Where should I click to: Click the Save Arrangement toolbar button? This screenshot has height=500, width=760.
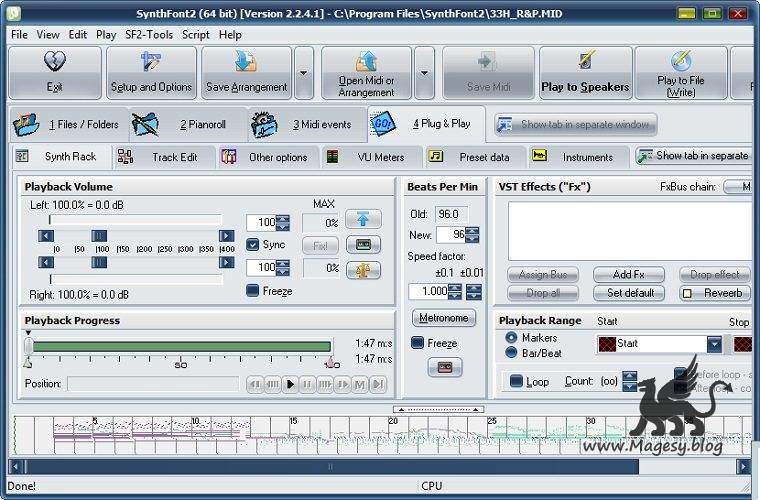coord(247,73)
